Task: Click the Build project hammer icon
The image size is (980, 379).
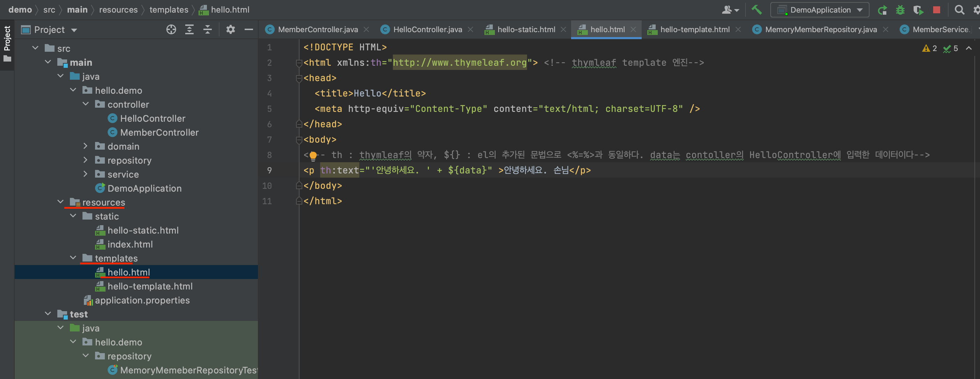Action: click(756, 10)
